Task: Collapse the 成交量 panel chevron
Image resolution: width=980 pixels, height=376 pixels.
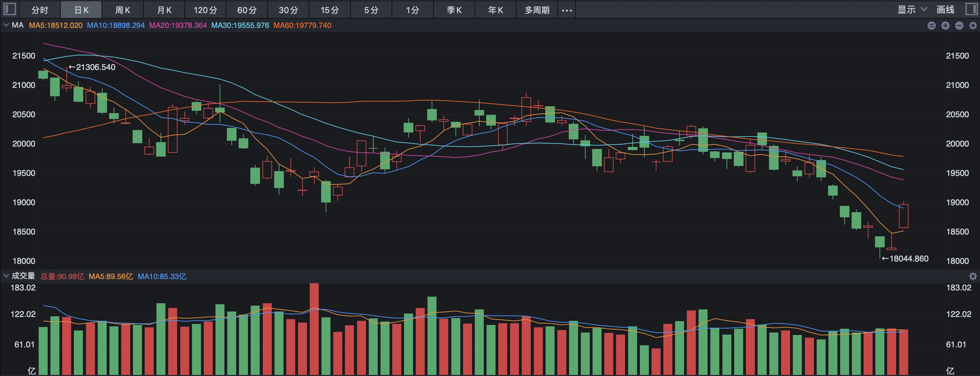Action: pos(6,276)
